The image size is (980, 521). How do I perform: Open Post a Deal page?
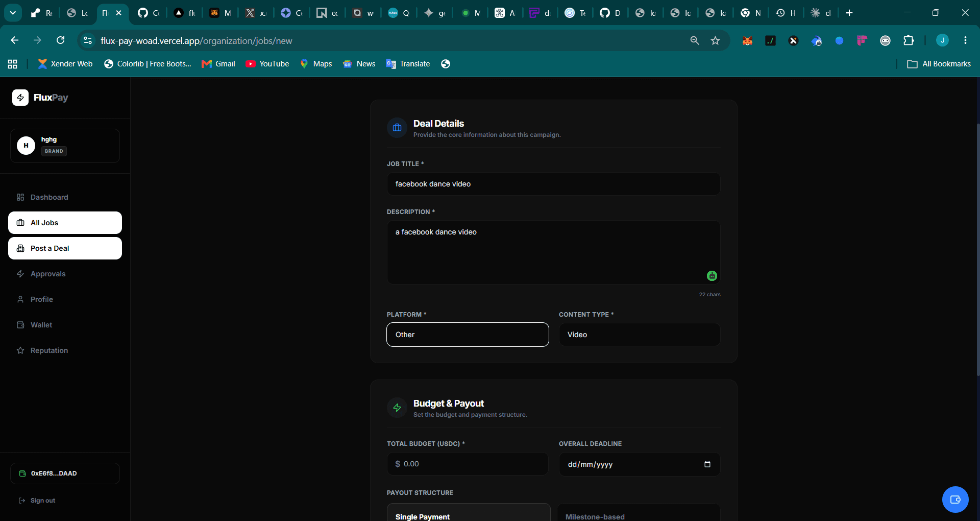65,248
